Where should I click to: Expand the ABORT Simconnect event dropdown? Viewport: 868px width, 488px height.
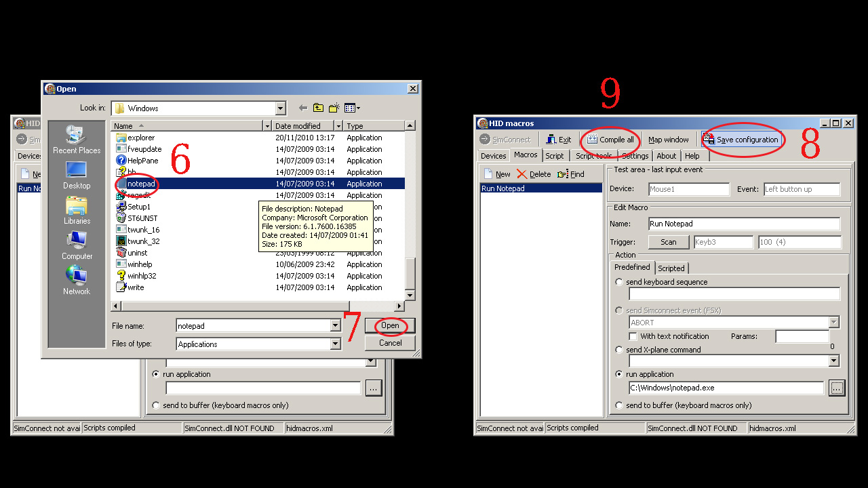click(834, 323)
